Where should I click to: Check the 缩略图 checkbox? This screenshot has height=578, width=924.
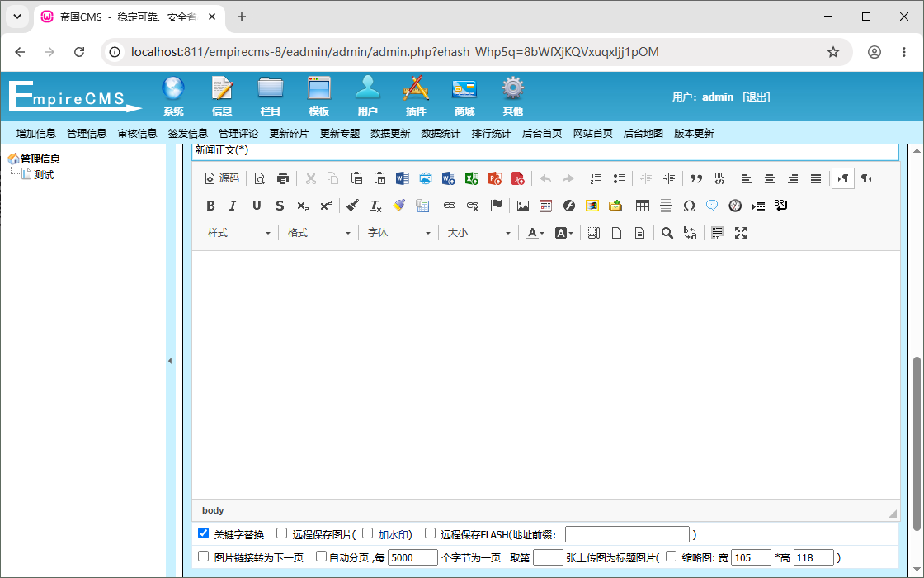672,557
